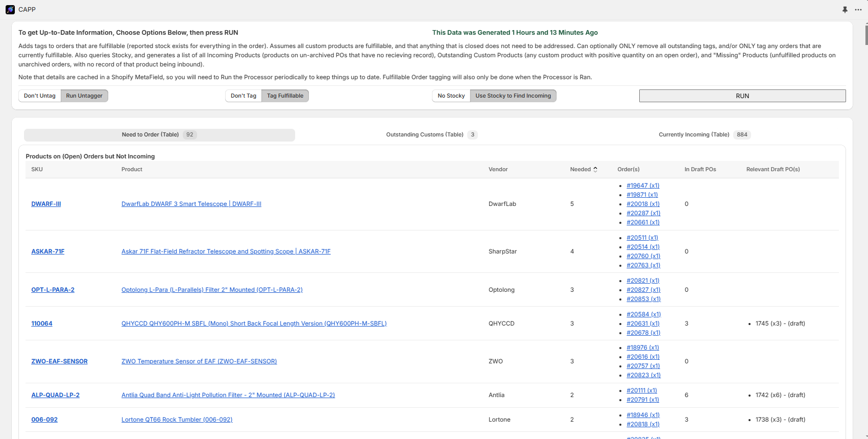Screen dimensions: 868x439
Task: Click the Relevant Draft PO(s) column header
Action: point(773,170)
